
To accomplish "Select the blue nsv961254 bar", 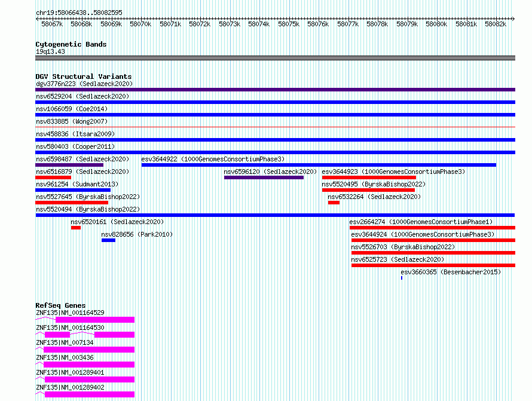I will click(73, 190).
